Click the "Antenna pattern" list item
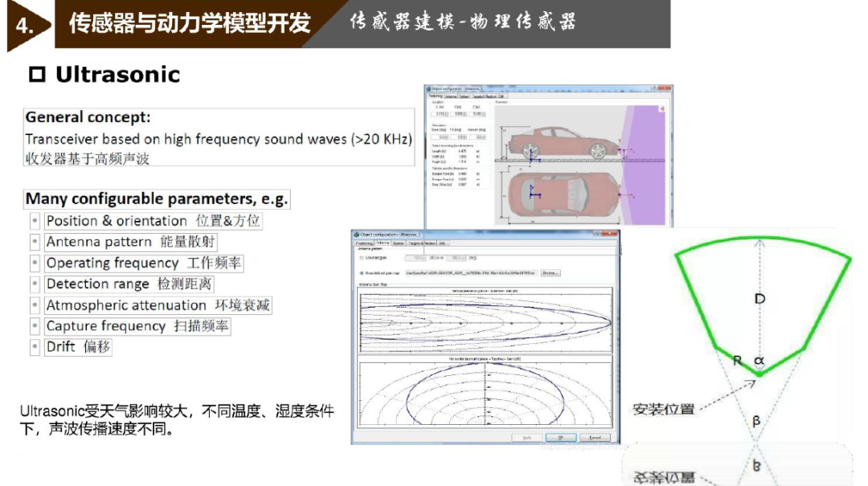 [131, 242]
